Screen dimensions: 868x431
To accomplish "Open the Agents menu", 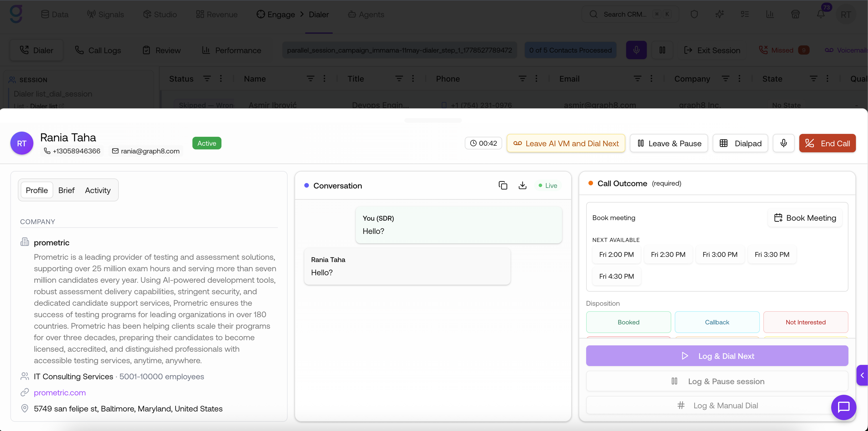I will click(366, 14).
